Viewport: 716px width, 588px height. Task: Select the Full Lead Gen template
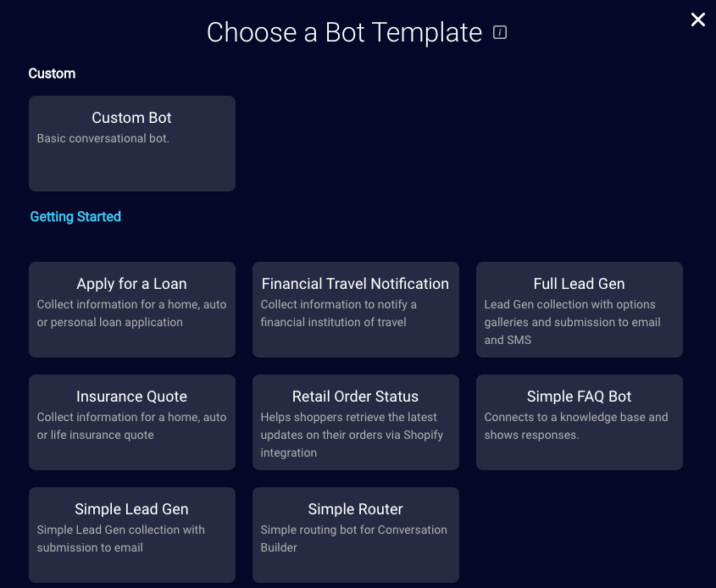point(580,309)
